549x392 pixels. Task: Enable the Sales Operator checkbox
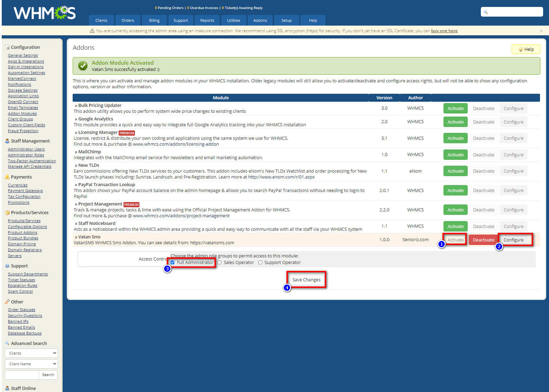coord(220,263)
